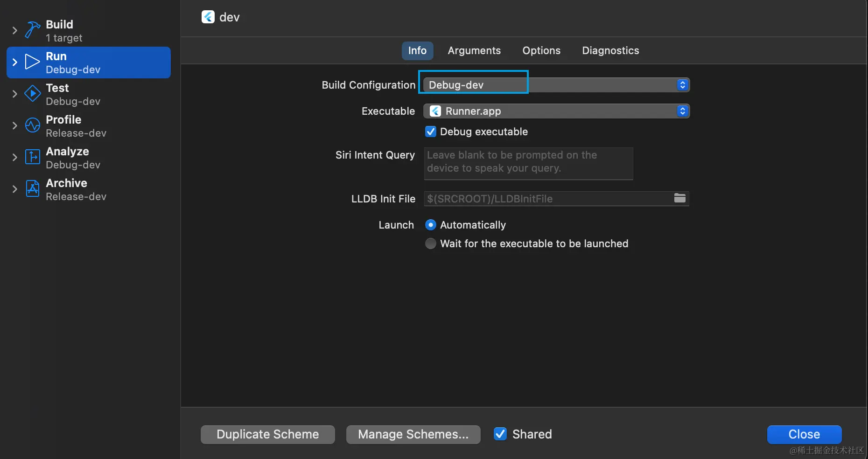Click the Flutter icon beside dev title

pos(208,17)
